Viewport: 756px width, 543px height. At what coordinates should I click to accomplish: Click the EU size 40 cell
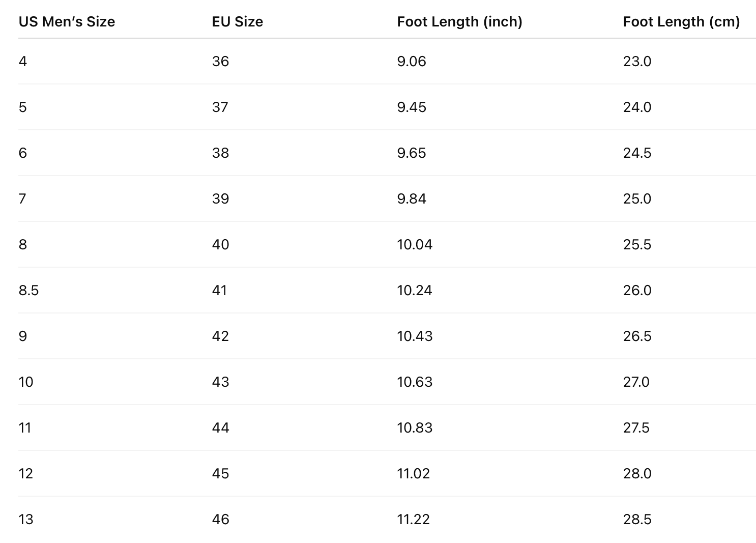click(x=220, y=245)
